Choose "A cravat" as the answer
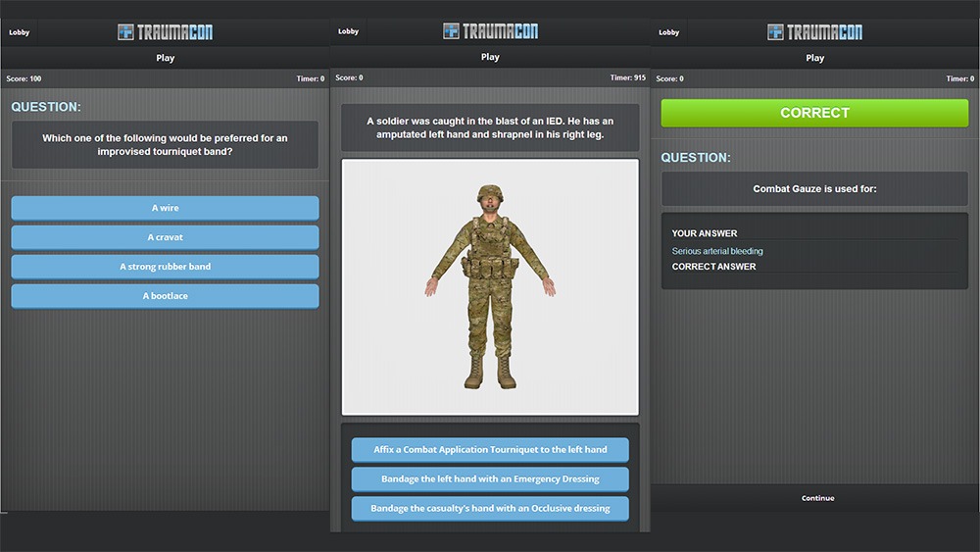This screenshot has width=980, height=552. pyautogui.click(x=165, y=237)
